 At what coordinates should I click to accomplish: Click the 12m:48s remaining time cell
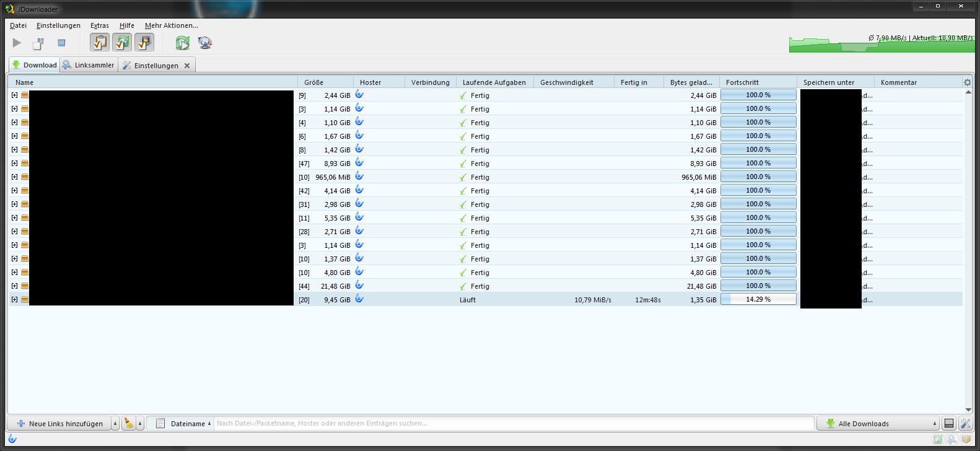(x=648, y=300)
